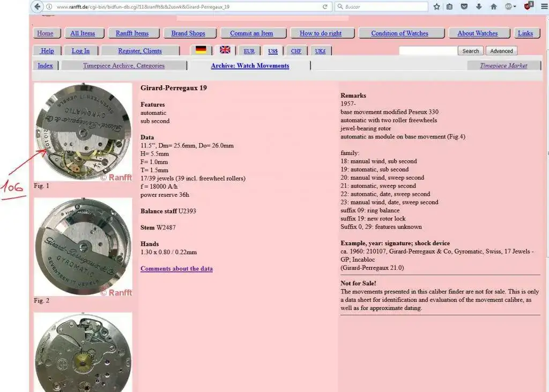Open the Index link
549x392 pixels.
pyautogui.click(x=45, y=65)
